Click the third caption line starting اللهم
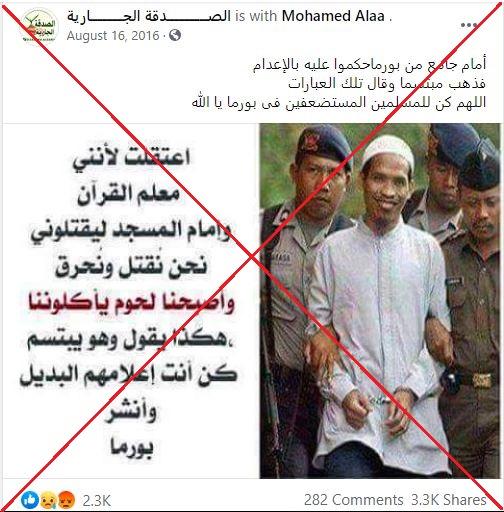504x512 pixels. [339, 102]
